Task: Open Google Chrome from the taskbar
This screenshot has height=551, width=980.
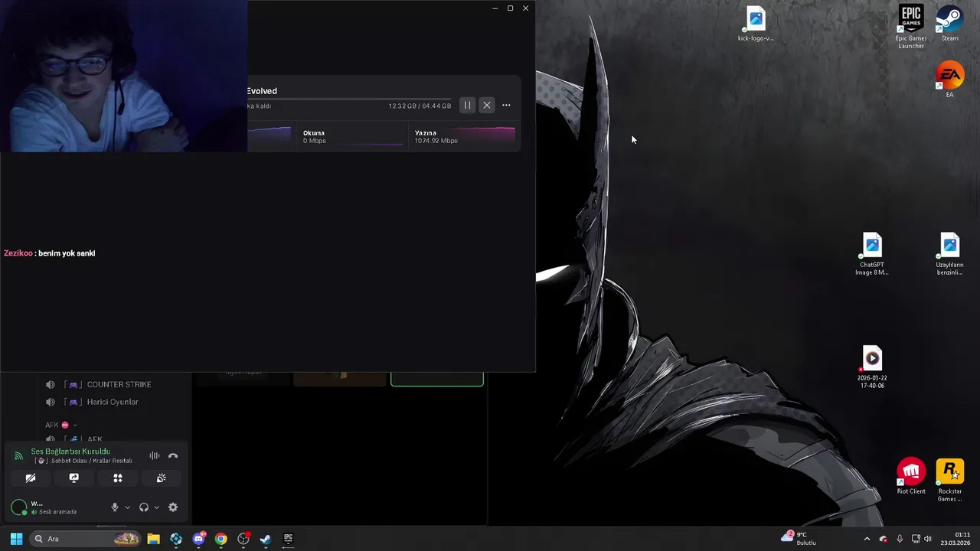Action: point(220,539)
